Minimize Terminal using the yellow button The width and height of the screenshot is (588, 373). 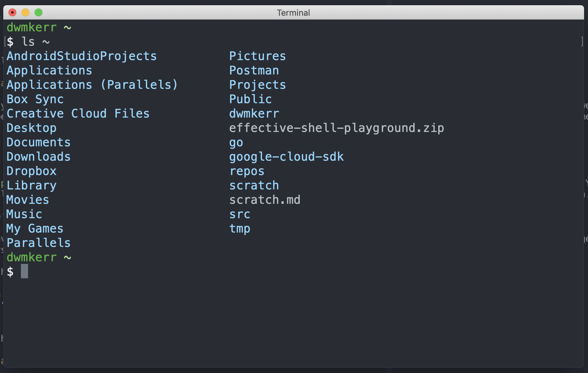coord(25,12)
